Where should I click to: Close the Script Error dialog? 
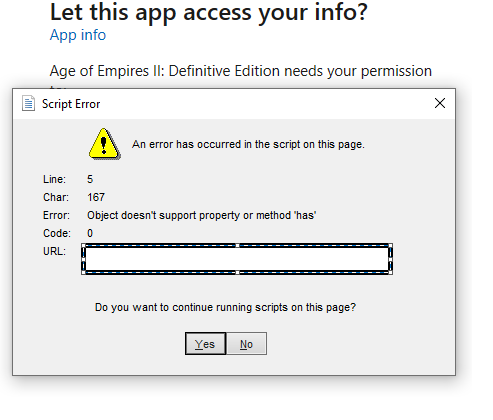[x=440, y=103]
